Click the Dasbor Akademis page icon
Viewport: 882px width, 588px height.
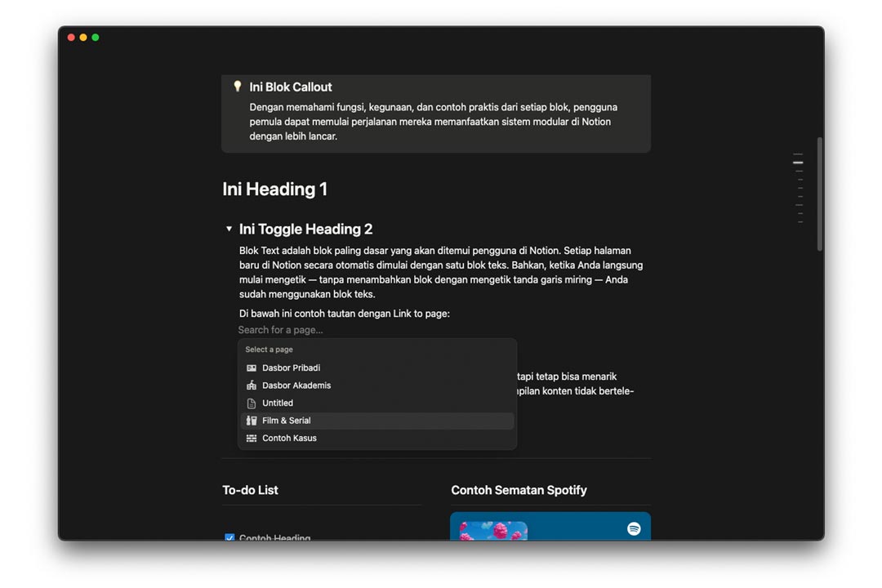point(252,385)
